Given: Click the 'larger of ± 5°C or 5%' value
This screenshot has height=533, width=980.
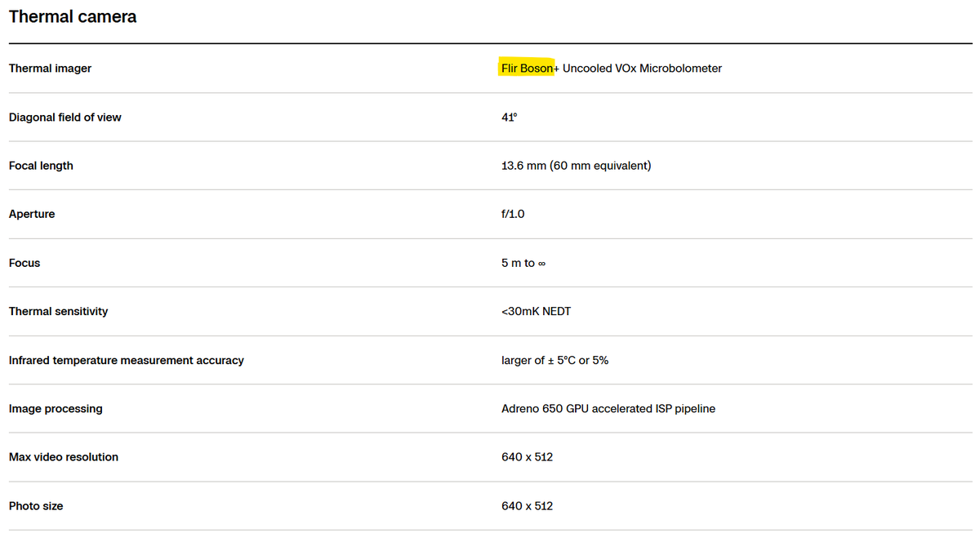Looking at the screenshot, I should coord(555,360).
